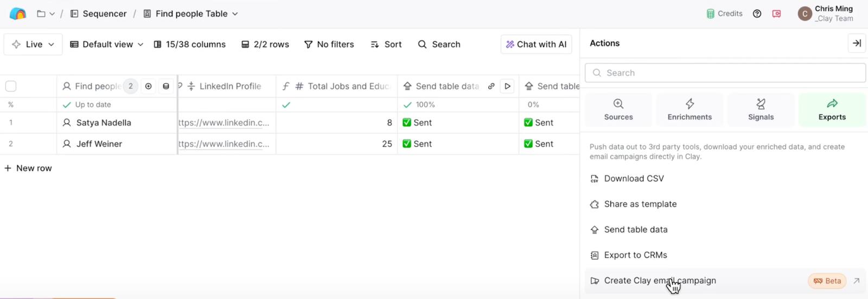Click Search in table toolbar
The height and width of the screenshot is (299, 868).
click(x=439, y=44)
